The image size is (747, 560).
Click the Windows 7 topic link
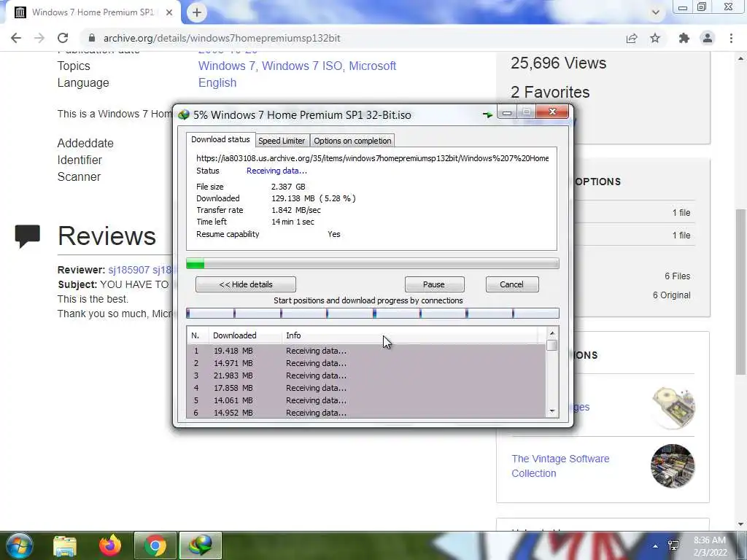(x=227, y=66)
